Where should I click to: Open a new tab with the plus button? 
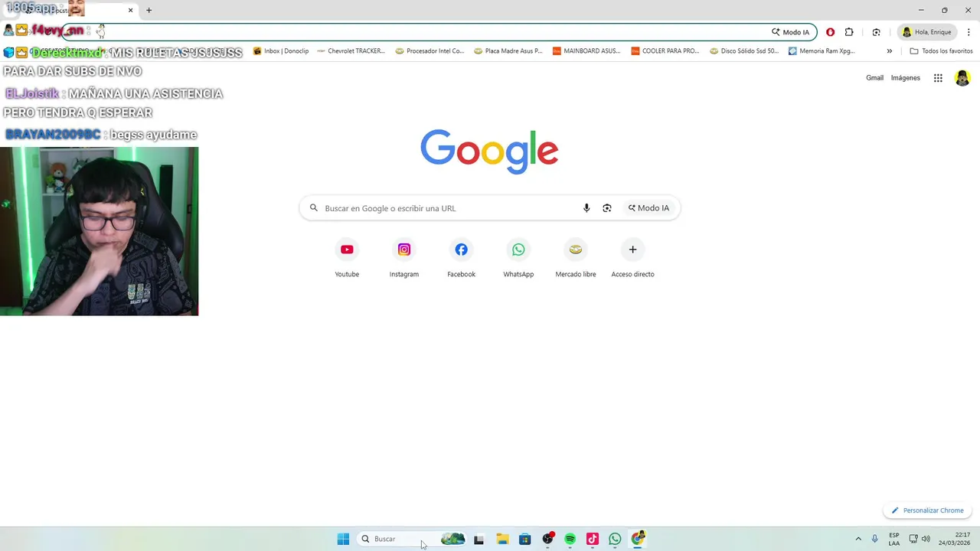[x=149, y=10]
